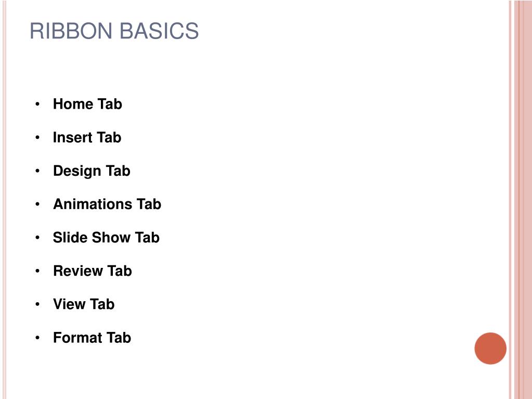Select the View Tab bullet text
532x399 pixels.
[x=84, y=304]
